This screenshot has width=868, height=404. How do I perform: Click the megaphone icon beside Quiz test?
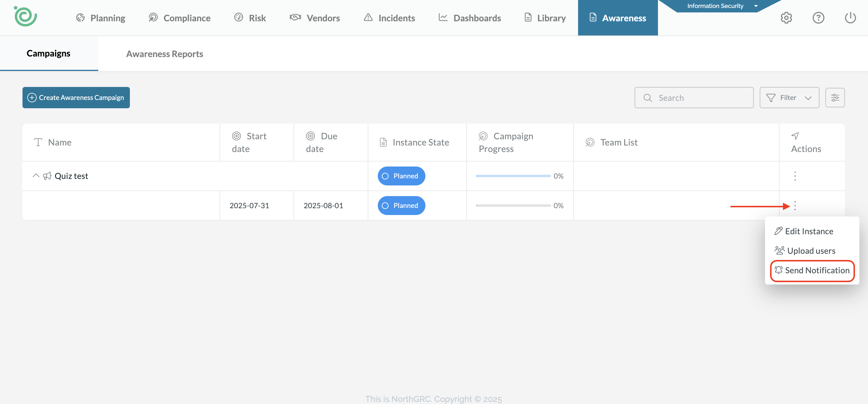click(x=47, y=176)
